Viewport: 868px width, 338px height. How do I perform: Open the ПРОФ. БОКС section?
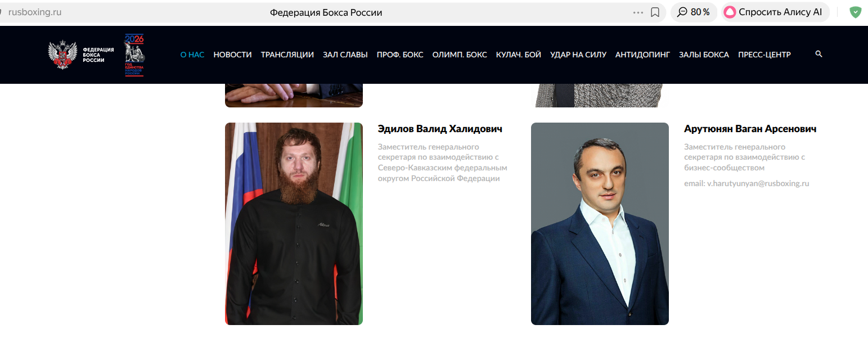pyautogui.click(x=400, y=55)
